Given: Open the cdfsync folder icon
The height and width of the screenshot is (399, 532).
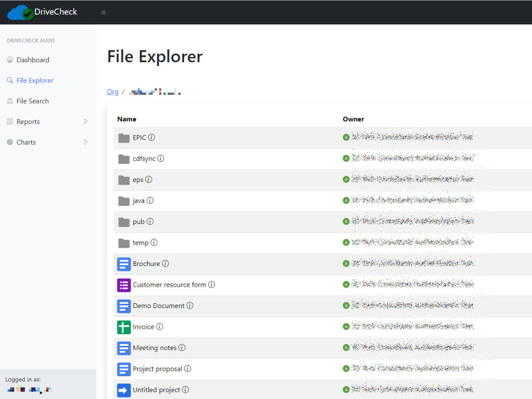Looking at the screenshot, I should [x=124, y=159].
